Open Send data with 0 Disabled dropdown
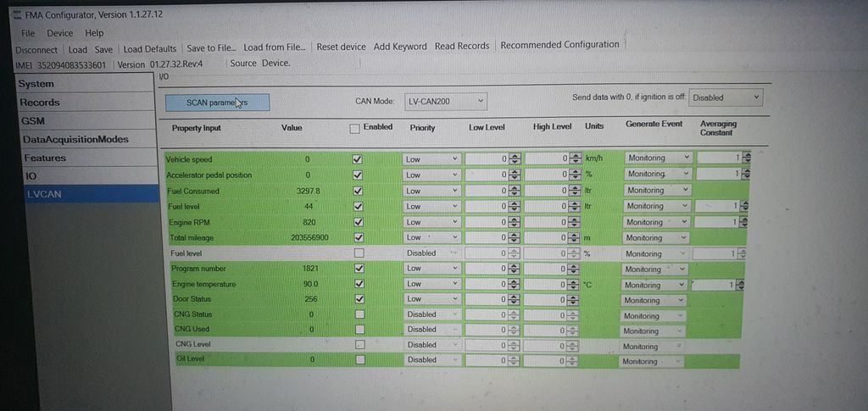Viewport: 868px width, 411px height. [726, 97]
